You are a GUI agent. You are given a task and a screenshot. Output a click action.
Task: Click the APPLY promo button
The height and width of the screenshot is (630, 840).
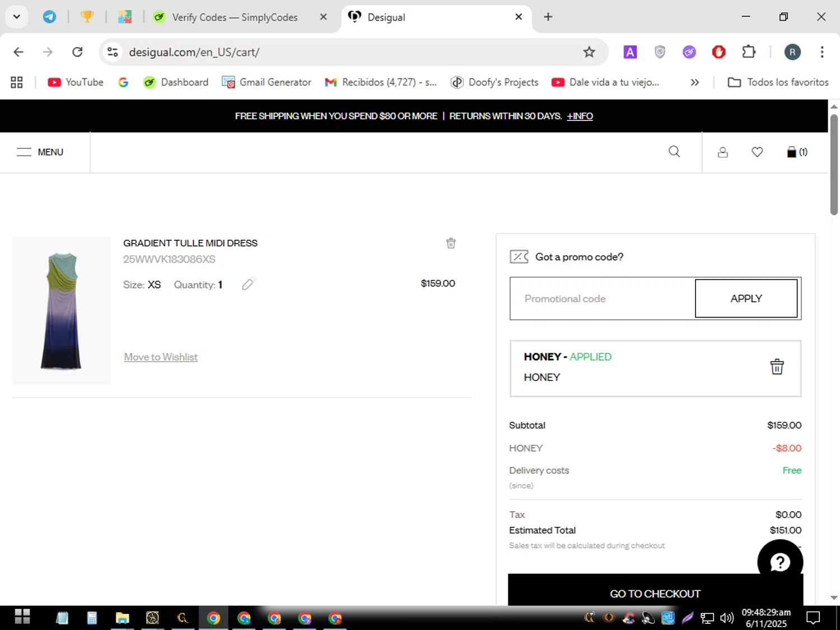(x=746, y=298)
